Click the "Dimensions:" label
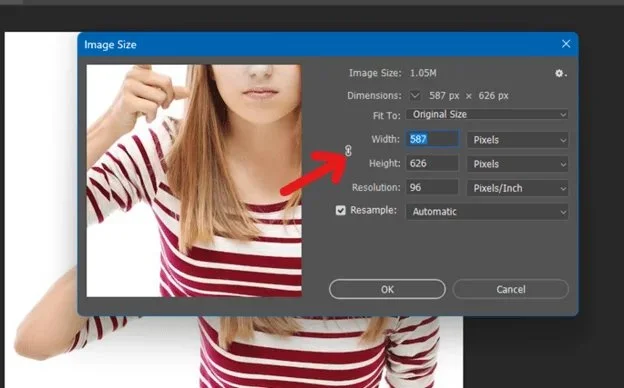624x388 pixels. (374, 96)
